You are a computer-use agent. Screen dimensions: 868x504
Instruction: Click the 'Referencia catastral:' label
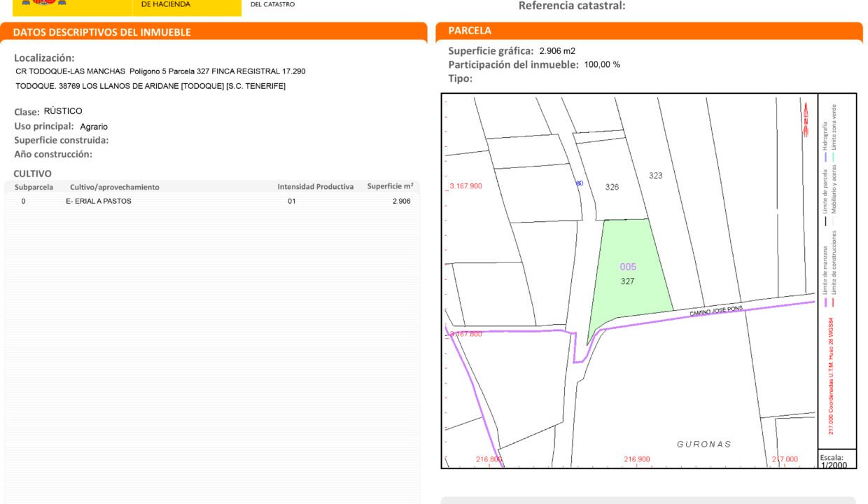click(x=572, y=6)
